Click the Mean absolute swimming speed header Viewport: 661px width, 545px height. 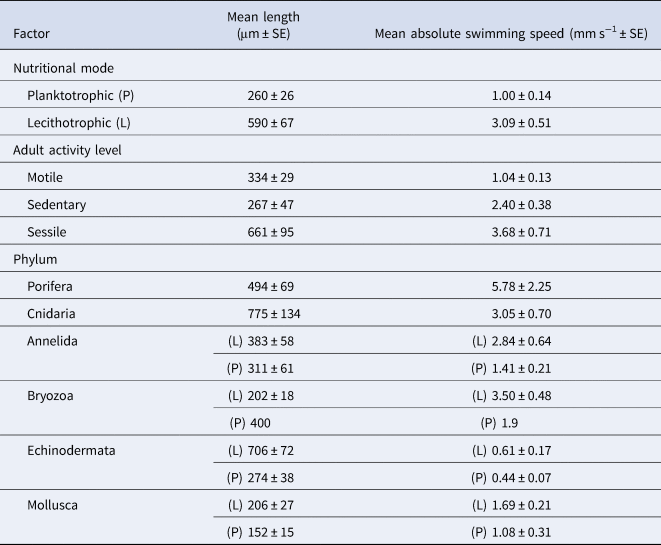510,36
